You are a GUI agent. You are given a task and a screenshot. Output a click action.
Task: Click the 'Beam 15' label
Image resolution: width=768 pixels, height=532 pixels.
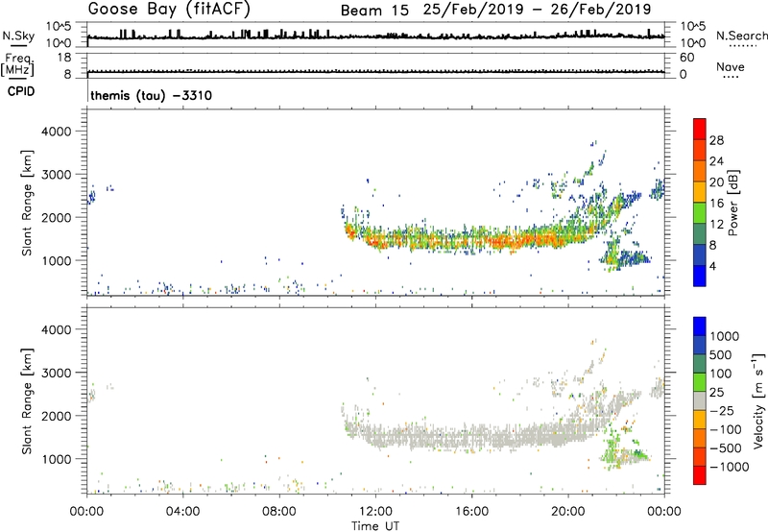374,10
